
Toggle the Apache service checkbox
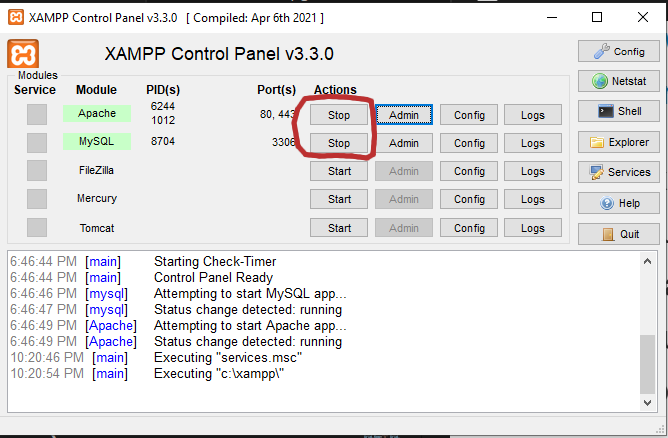coord(37,115)
